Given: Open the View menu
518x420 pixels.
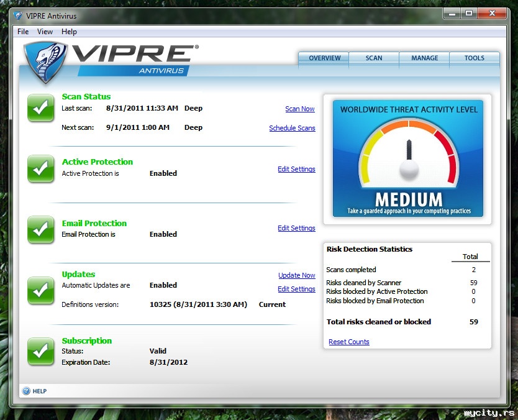Looking at the screenshot, I should pos(45,32).
